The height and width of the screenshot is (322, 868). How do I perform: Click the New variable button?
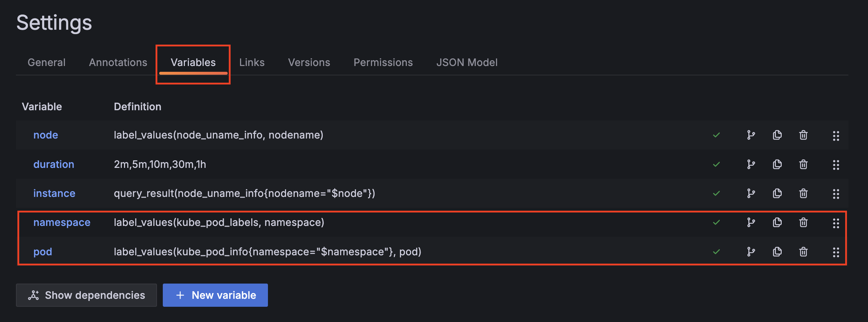pyautogui.click(x=215, y=295)
